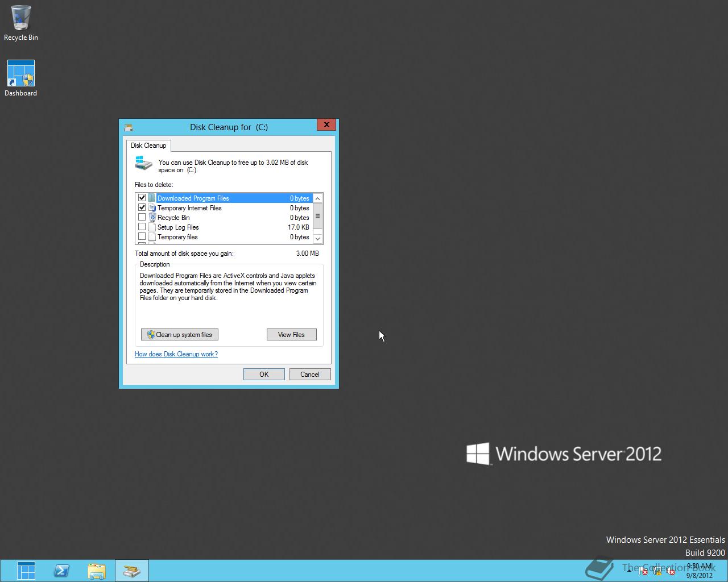The height and width of the screenshot is (582, 728).
Task: Click Clean up system files button
Action: 180,335
